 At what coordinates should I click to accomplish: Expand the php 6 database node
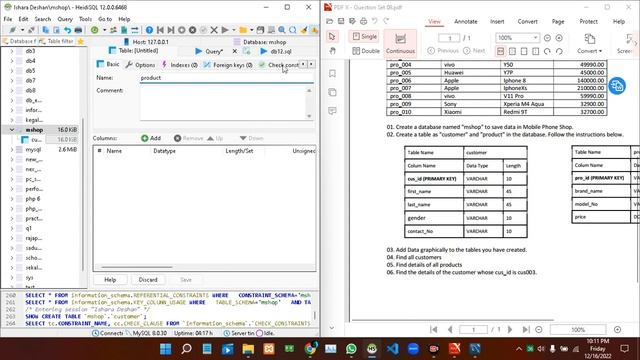(x=12, y=199)
